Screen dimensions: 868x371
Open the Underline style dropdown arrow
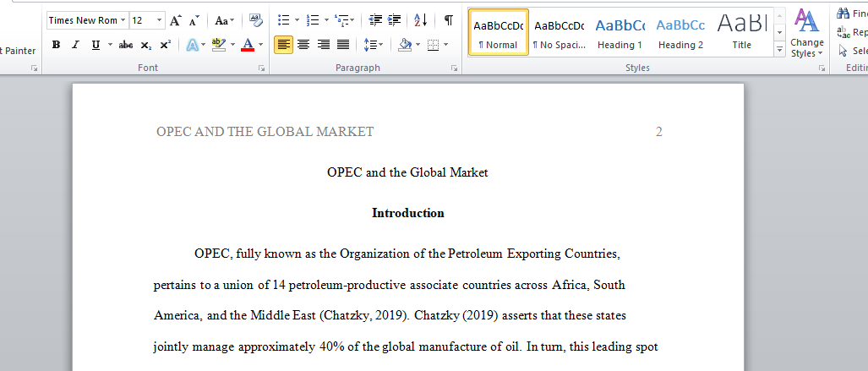click(x=110, y=45)
